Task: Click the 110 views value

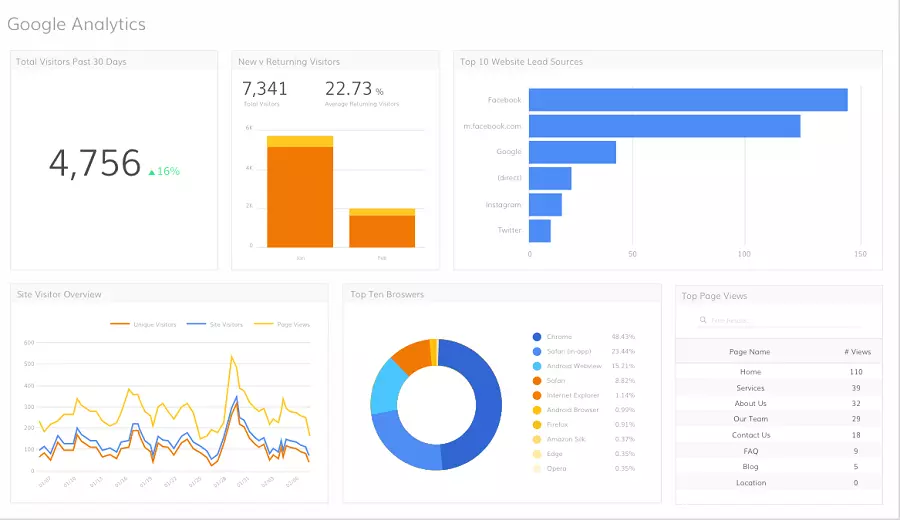Action: tap(856, 372)
